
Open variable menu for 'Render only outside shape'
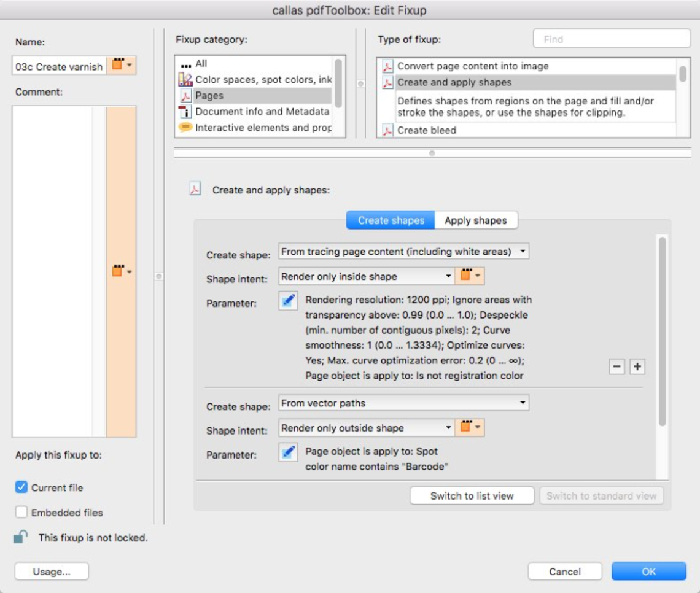coord(470,427)
